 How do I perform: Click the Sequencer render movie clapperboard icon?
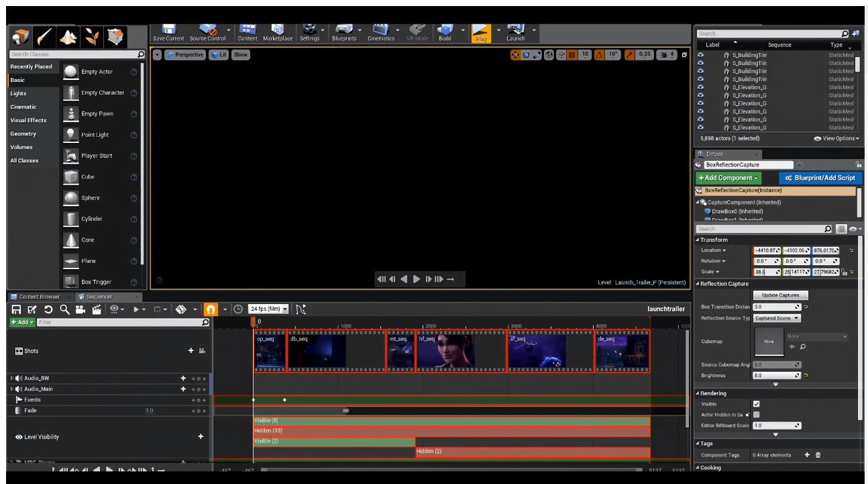pyautogui.click(x=97, y=309)
